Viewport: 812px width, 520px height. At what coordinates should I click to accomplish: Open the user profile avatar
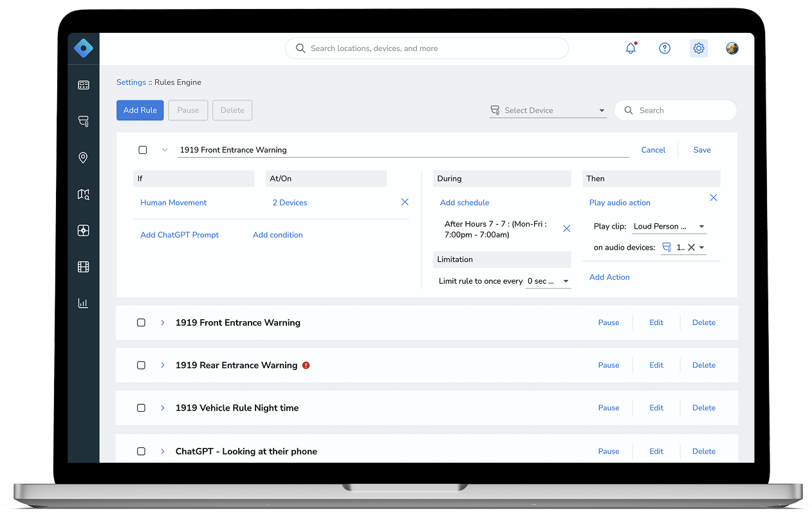[x=732, y=48]
